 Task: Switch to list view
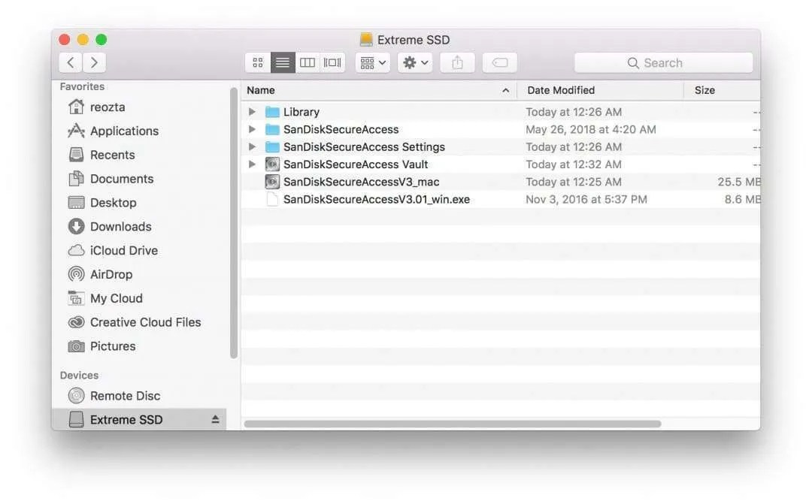pyautogui.click(x=283, y=62)
